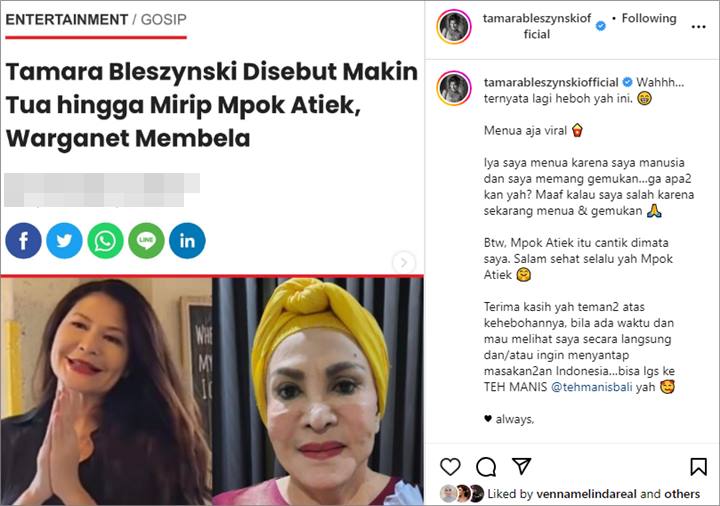This screenshot has width=720, height=506.
Task: Toggle the Following button
Action: pos(649,18)
